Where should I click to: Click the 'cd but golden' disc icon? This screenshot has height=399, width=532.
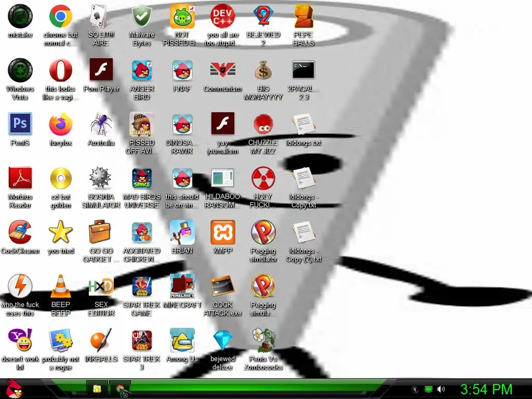(x=60, y=178)
